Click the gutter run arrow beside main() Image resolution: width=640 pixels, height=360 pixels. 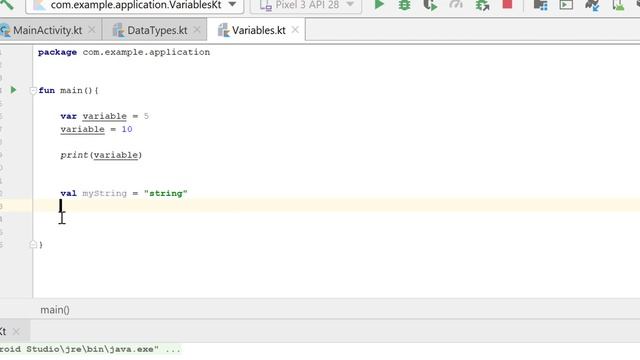(x=13, y=90)
